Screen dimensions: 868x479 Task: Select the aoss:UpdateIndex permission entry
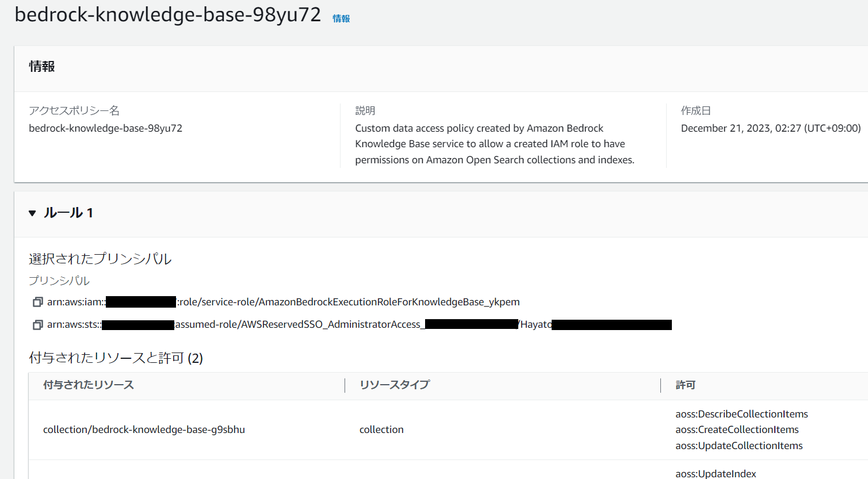pos(716,473)
